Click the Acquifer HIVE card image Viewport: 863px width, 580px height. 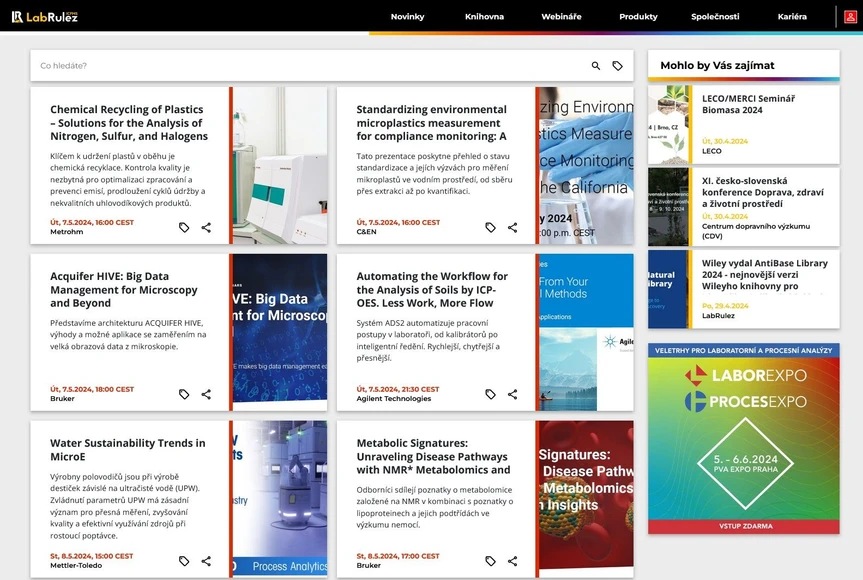tap(280, 332)
